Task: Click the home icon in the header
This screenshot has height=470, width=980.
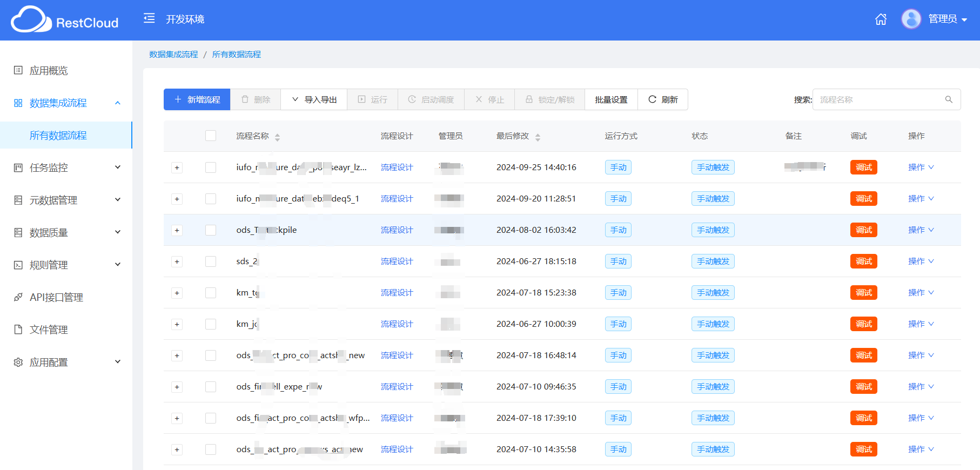Action: 881,19
